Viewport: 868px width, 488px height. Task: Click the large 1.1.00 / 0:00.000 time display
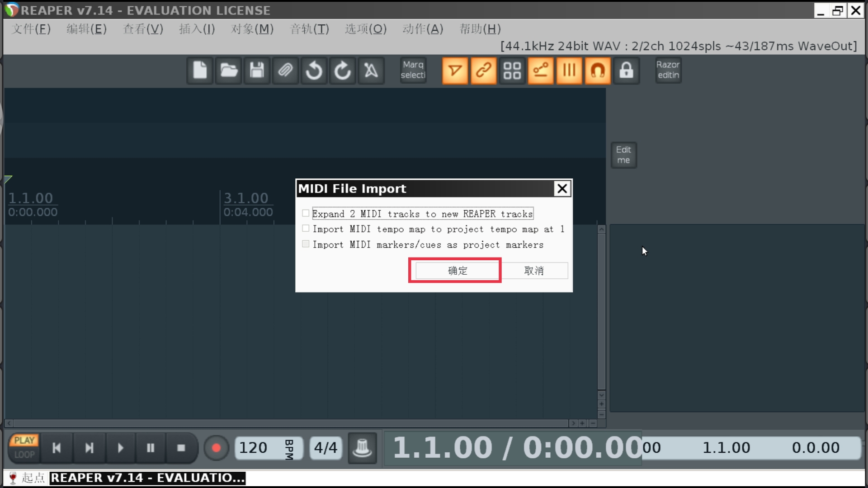click(x=513, y=448)
